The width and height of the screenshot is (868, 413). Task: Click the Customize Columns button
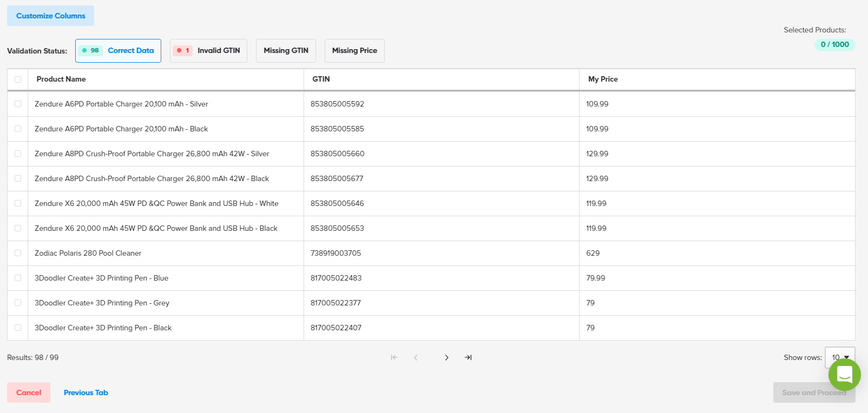[x=50, y=16]
